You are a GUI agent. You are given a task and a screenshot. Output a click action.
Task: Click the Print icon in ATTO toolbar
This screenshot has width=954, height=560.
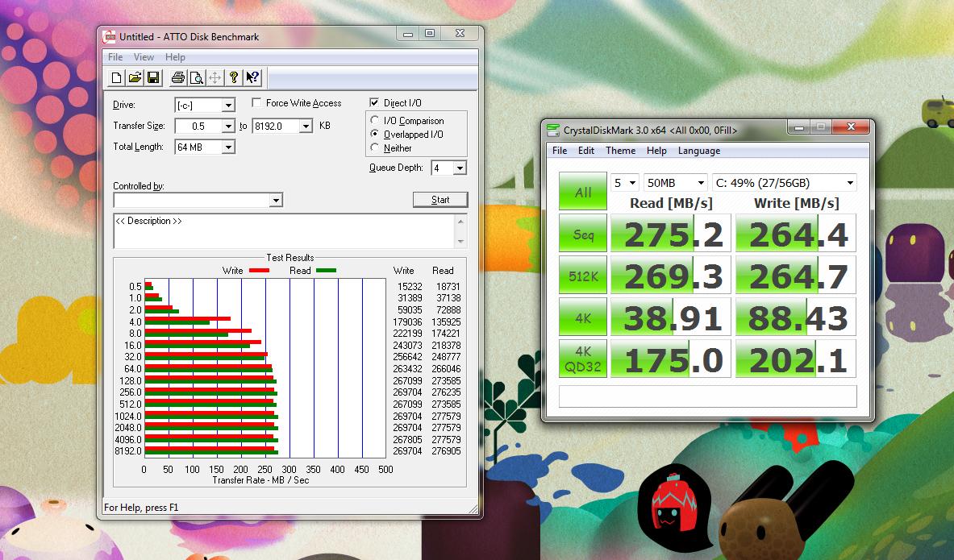(x=178, y=78)
